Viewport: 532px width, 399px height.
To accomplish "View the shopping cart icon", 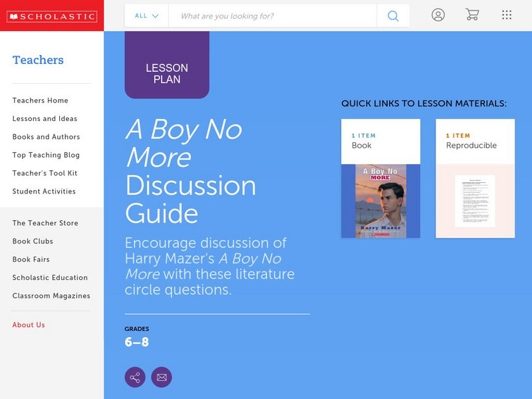I will pos(473,15).
